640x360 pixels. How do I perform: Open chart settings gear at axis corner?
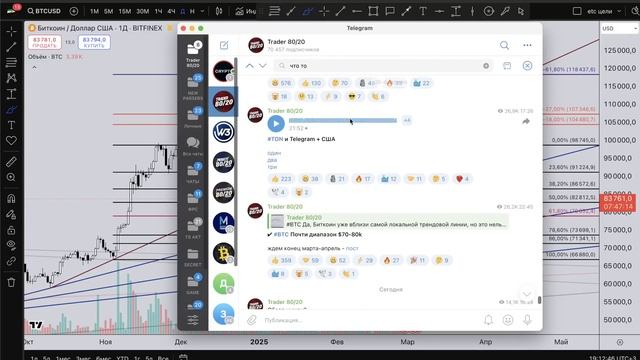point(620,342)
